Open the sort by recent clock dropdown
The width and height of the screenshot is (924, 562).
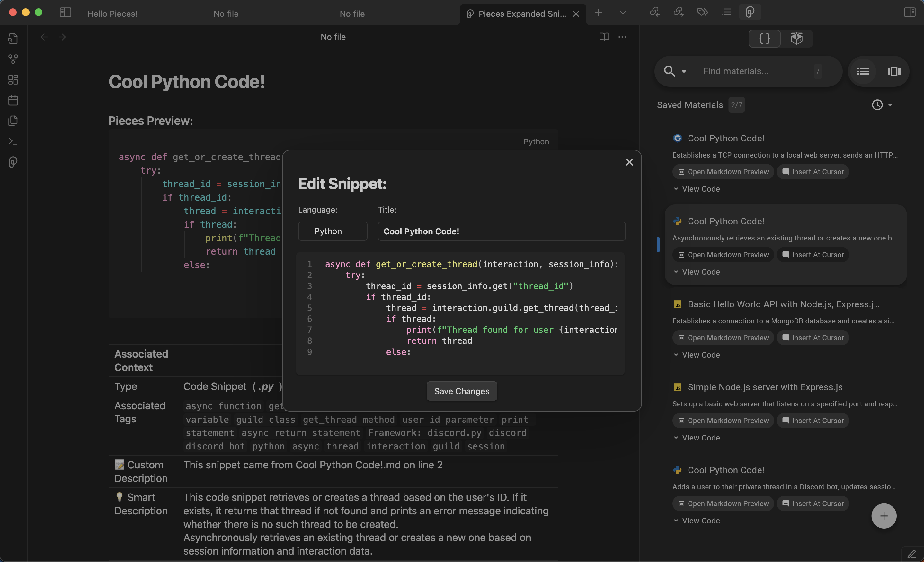click(x=882, y=105)
